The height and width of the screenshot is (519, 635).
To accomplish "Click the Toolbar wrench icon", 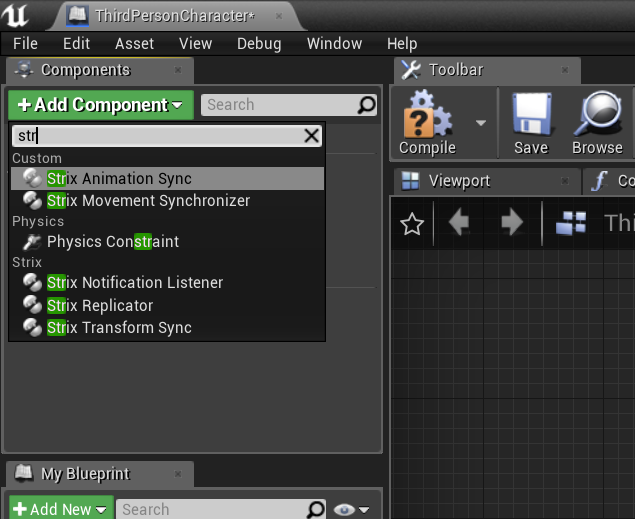I will pos(411,70).
